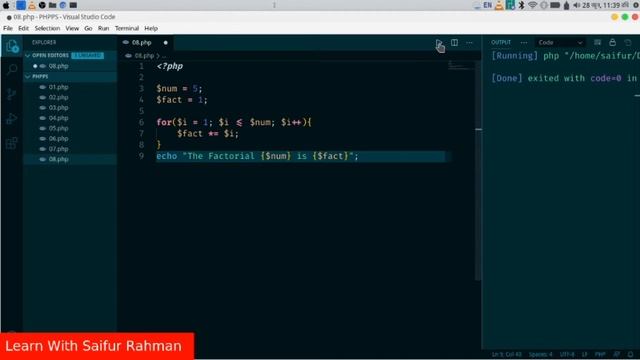Click the '[Running] php' output line
The width and height of the screenshot is (640, 360).
pyautogui.click(x=565, y=56)
